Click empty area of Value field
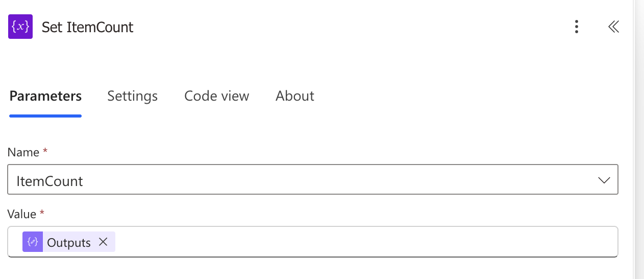 click(357, 242)
